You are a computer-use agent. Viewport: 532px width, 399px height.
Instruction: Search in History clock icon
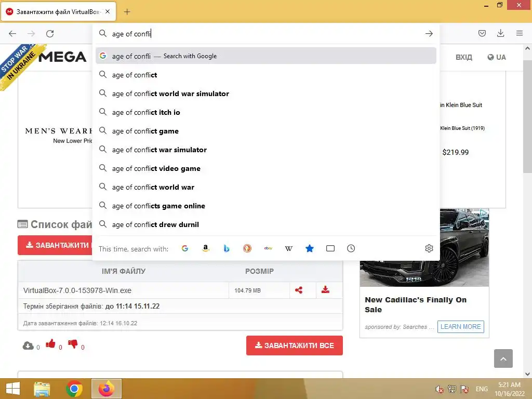351,248
